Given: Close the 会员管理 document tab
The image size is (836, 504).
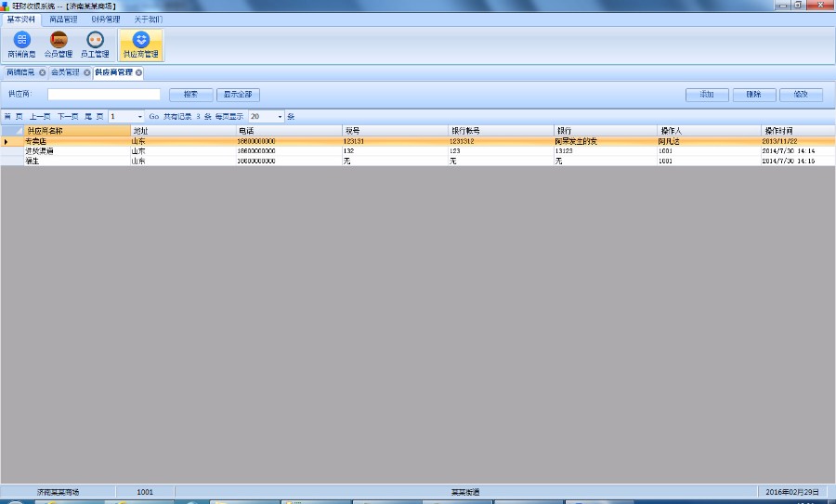Looking at the screenshot, I should click(x=87, y=72).
